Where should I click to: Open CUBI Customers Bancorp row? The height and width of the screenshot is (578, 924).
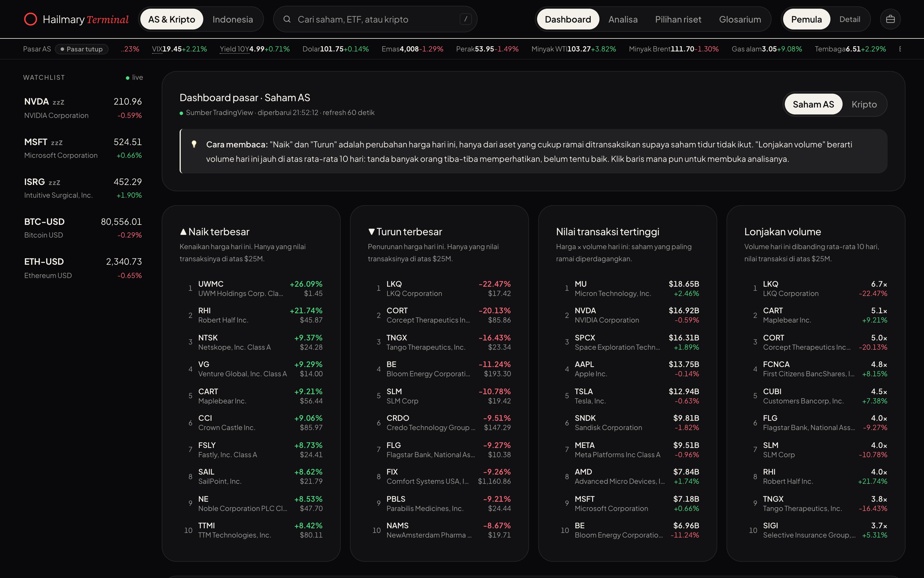click(x=815, y=396)
